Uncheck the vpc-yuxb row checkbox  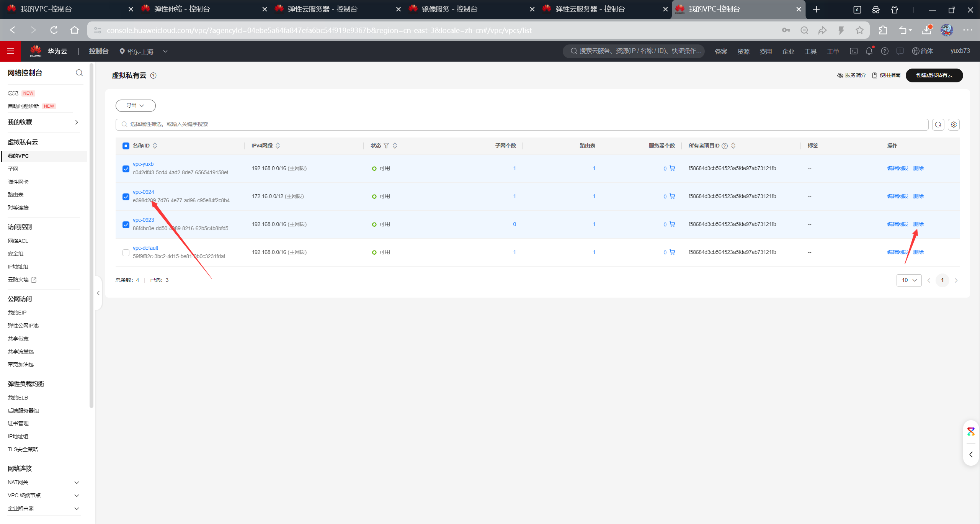tap(126, 169)
